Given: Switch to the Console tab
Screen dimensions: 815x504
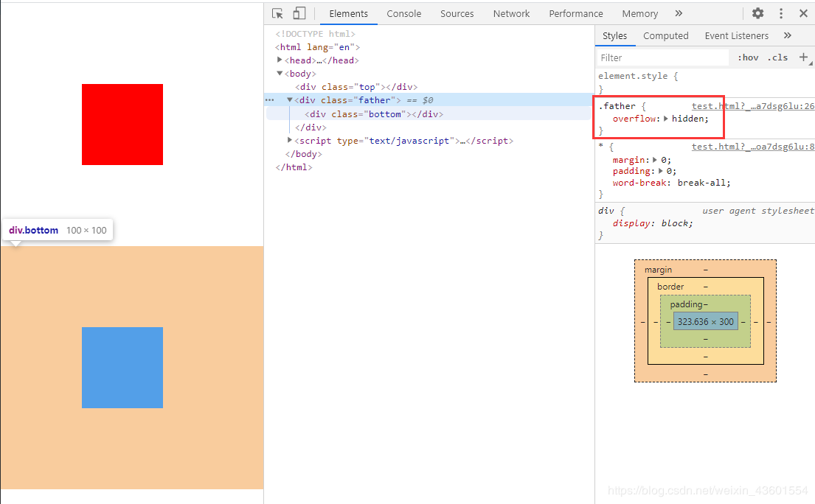Looking at the screenshot, I should pyautogui.click(x=404, y=14).
